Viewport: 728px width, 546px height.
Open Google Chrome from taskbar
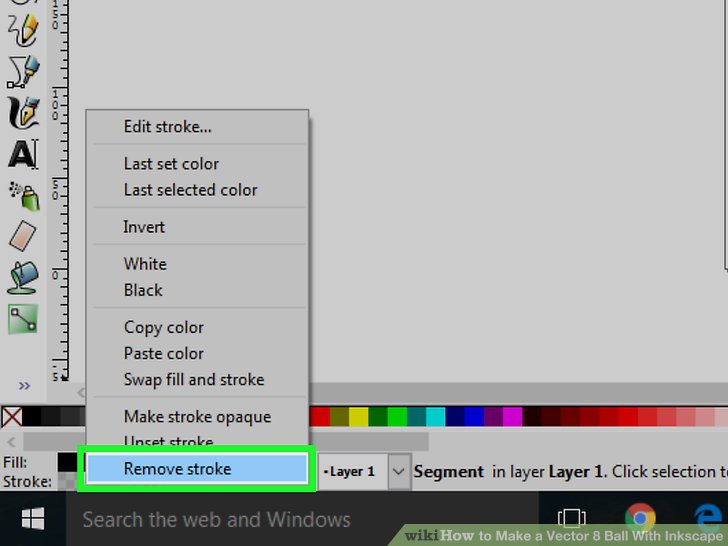(640, 517)
